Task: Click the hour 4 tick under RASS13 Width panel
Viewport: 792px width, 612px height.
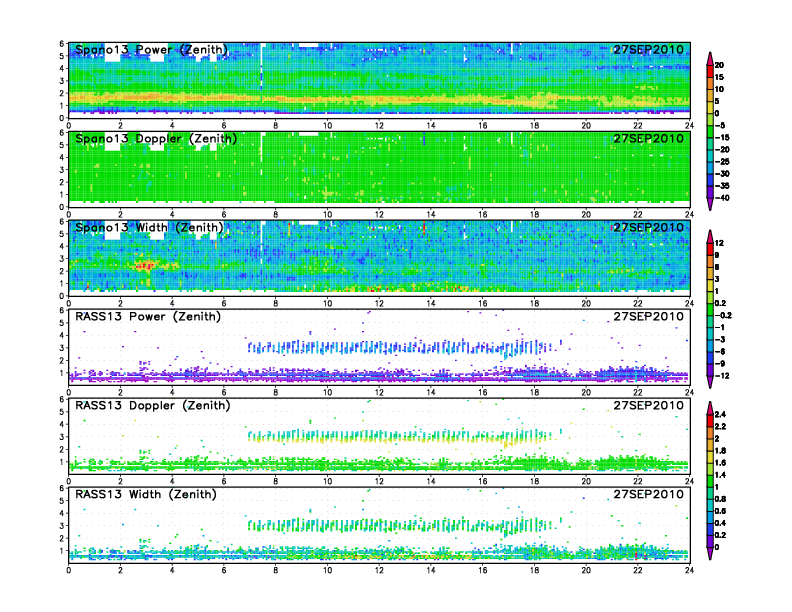Action: tap(172, 570)
